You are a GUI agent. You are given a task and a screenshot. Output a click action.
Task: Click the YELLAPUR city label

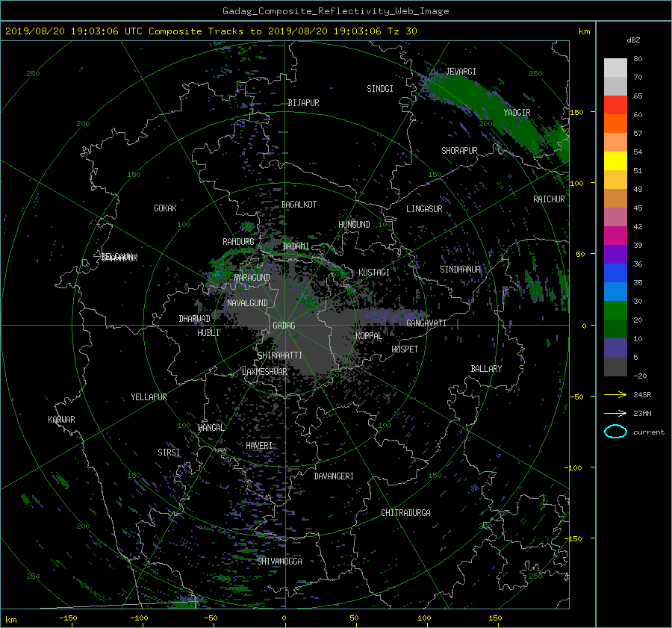point(149,397)
